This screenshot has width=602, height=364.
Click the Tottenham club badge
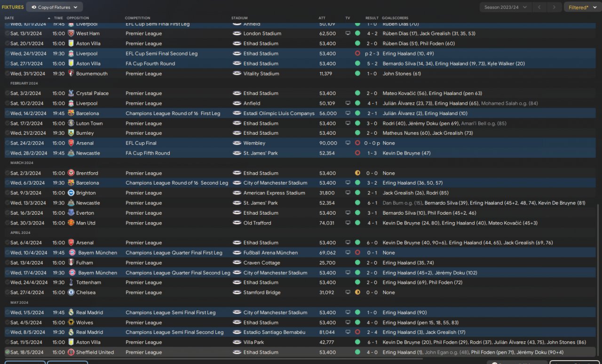coord(71,282)
